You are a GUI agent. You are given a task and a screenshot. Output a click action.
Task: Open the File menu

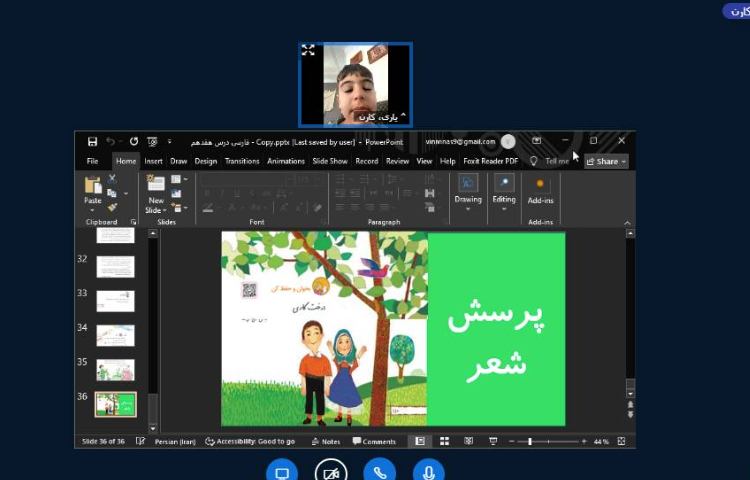point(92,162)
